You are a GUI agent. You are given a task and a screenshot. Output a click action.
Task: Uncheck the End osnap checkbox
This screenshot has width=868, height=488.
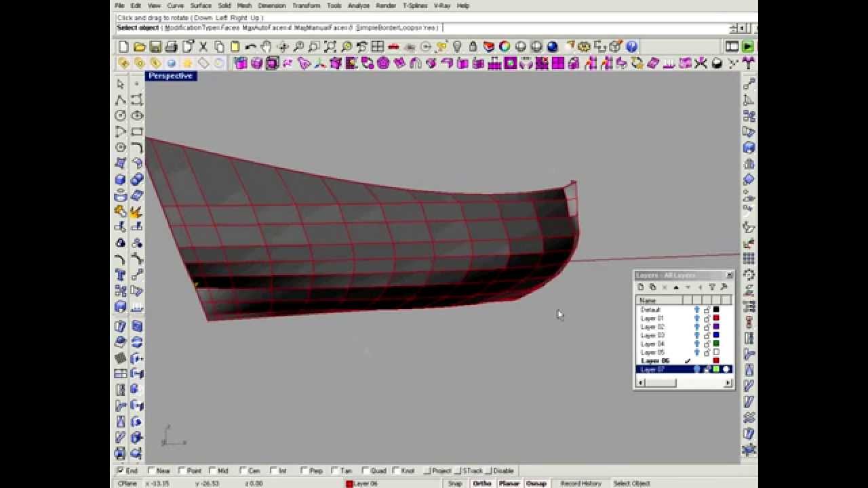point(121,470)
